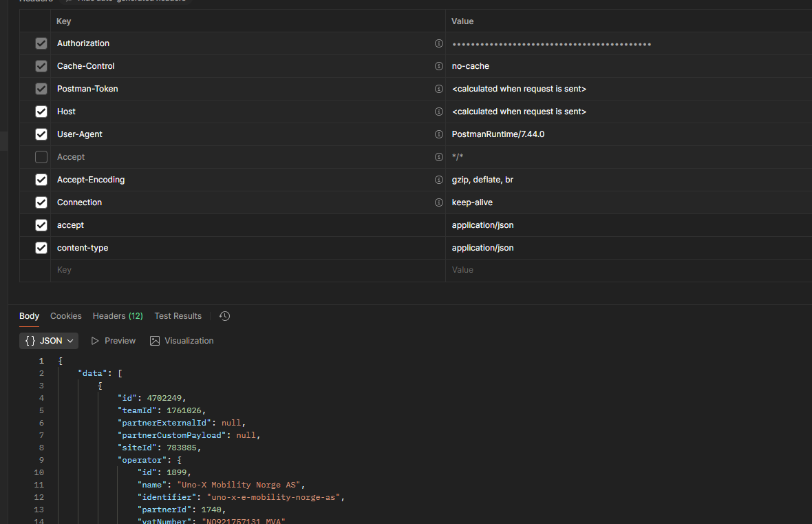Screen dimensions: 812x524
Task: Click the info icon in Cache-Control row
Action: pos(438,66)
